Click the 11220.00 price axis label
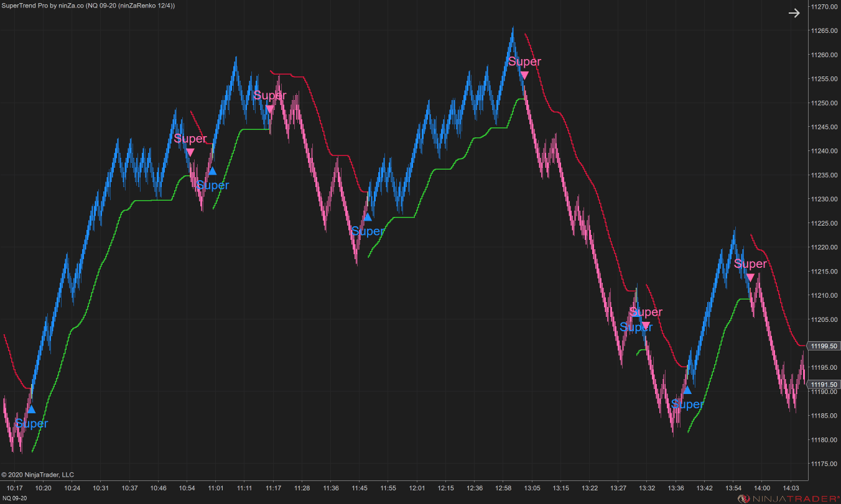Image resolution: width=841 pixels, height=504 pixels. pos(825,247)
